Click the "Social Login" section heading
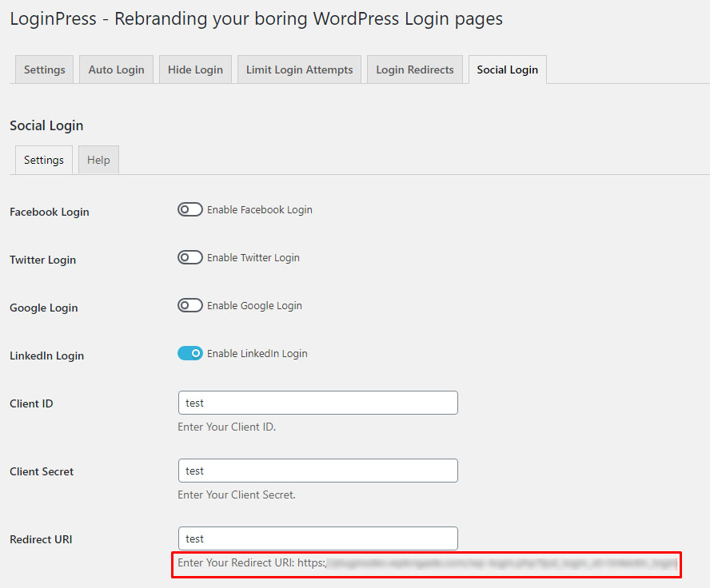The height and width of the screenshot is (588, 710). pyautogui.click(x=46, y=125)
